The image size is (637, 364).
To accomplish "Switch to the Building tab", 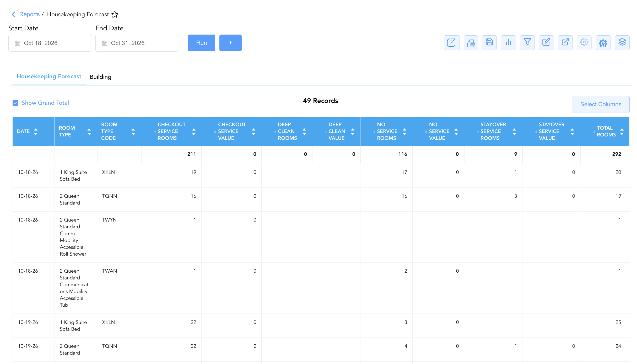I will click(x=100, y=77).
